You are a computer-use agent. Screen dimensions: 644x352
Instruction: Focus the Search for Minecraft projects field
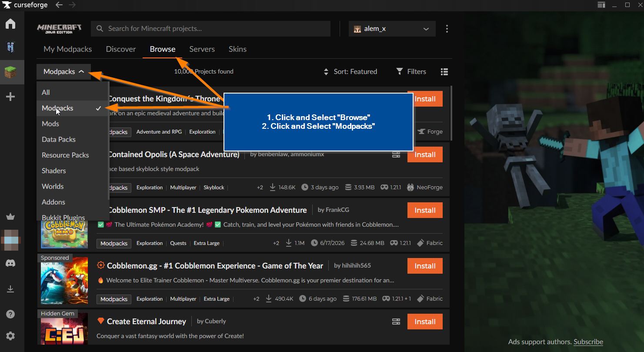pyautogui.click(x=211, y=29)
